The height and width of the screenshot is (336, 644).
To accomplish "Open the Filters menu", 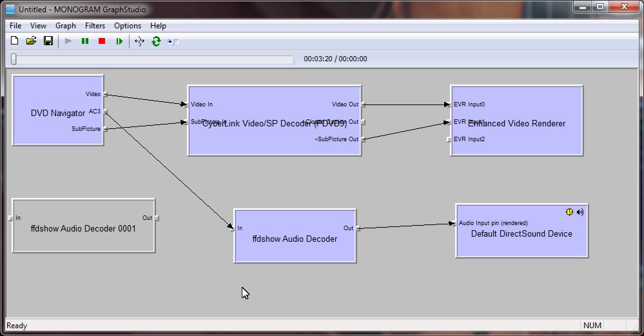I will coord(95,25).
